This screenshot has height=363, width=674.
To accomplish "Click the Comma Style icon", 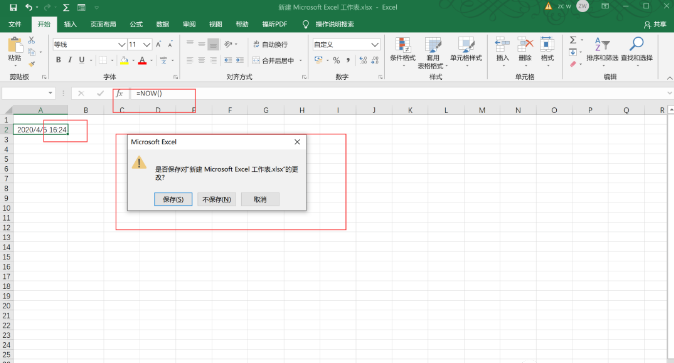I will coord(348,61).
